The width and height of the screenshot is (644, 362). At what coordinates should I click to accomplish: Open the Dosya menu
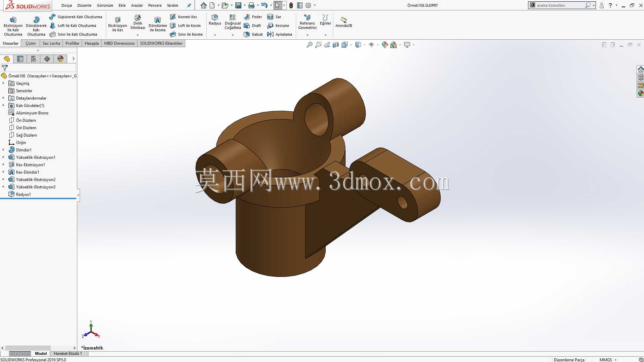(67, 5)
